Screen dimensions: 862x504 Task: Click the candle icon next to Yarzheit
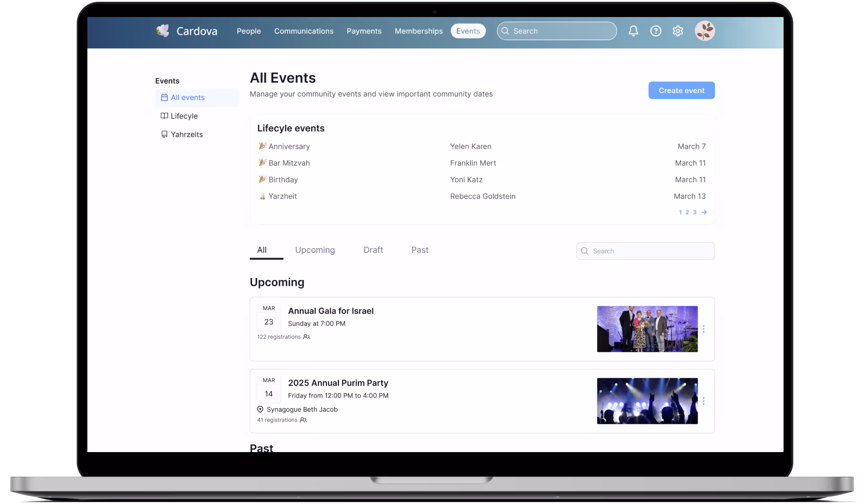coord(263,196)
